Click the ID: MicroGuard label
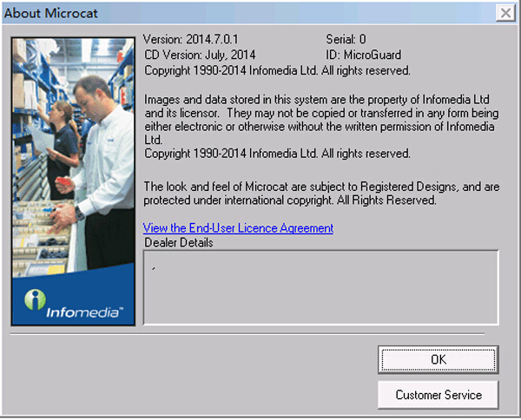Image resolution: width=521 pixels, height=420 pixels. (x=363, y=55)
